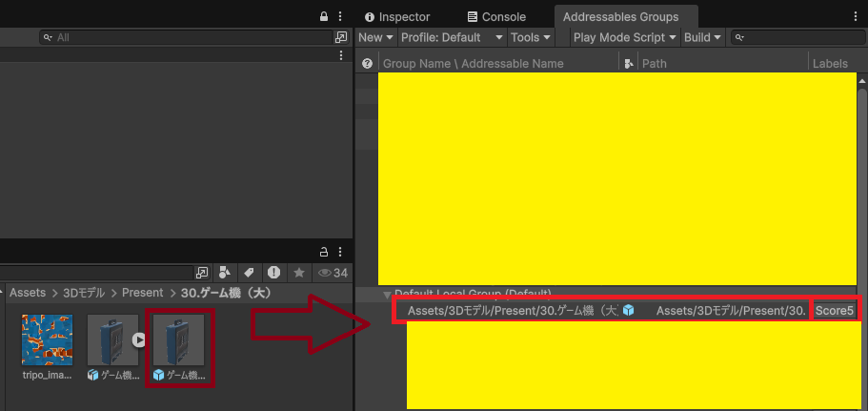868x411 pixels.
Task: Click the Score5 label field
Action: [834, 310]
